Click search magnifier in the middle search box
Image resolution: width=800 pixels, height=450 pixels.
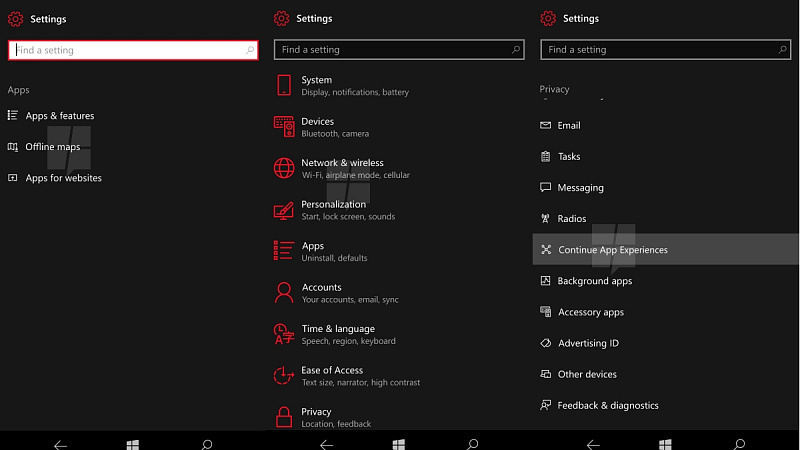tap(516, 49)
